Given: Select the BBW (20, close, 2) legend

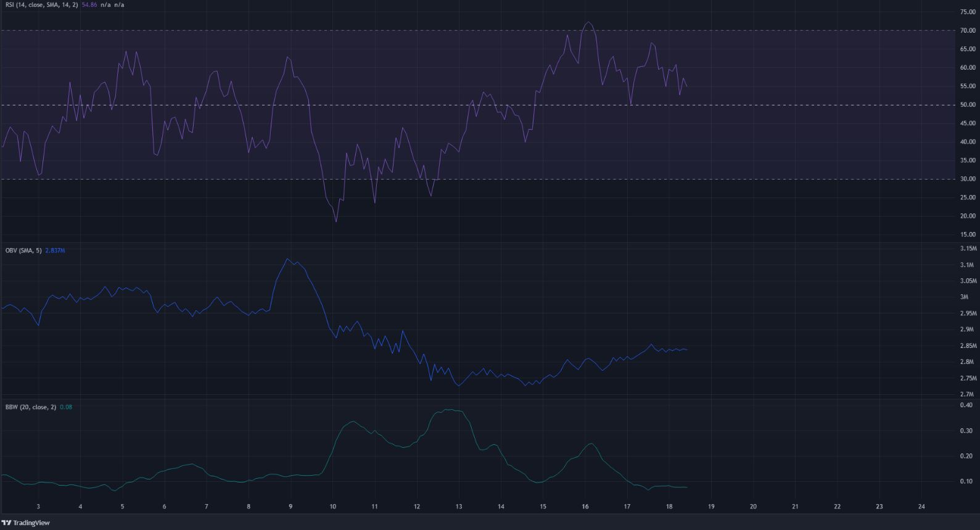Looking at the screenshot, I should 31,407.
